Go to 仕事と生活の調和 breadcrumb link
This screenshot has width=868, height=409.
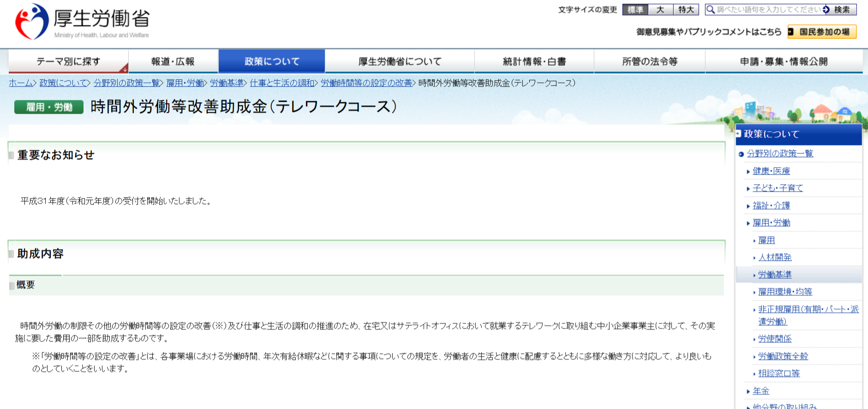282,83
